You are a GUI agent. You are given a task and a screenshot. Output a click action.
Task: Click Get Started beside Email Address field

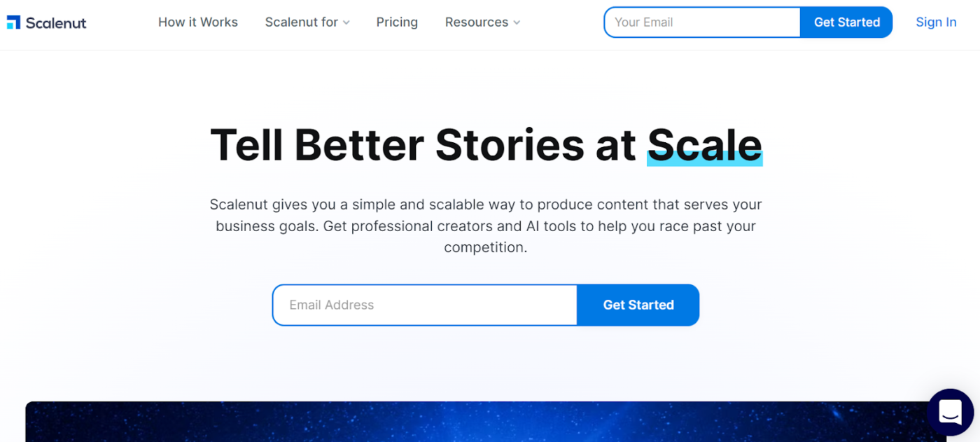[638, 305]
